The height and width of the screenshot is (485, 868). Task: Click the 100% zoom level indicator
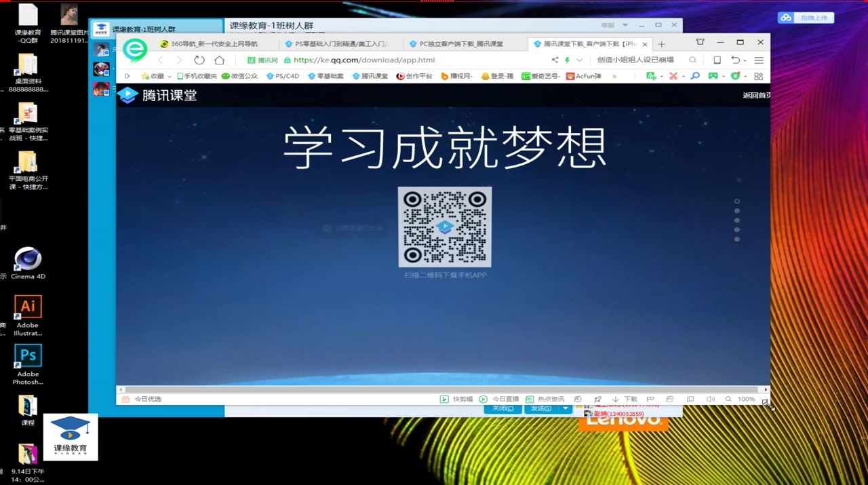[746, 400]
